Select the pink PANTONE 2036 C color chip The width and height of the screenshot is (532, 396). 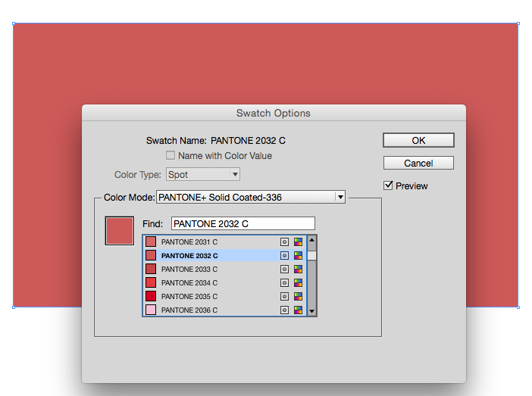(151, 310)
